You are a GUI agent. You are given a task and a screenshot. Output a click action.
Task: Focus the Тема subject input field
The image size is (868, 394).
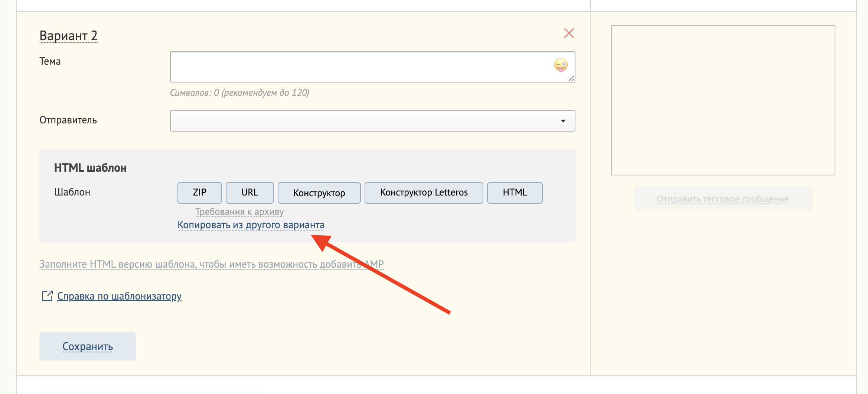pyautogui.click(x=372, y=67)
